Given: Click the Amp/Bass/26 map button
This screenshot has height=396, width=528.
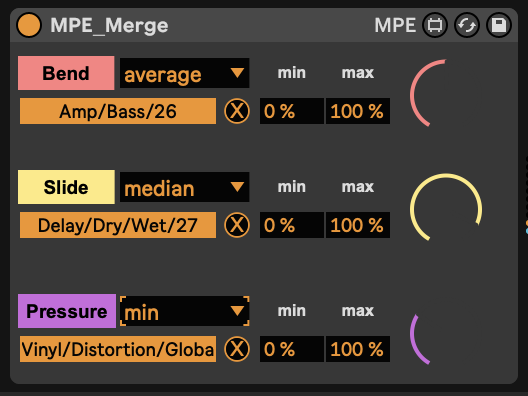Looking at the screenshot, I should 118,111.
